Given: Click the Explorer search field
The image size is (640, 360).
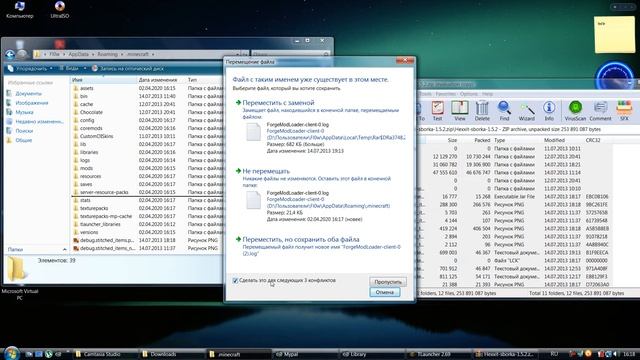Looking at the screenshot, I should (x=290, y=54).
